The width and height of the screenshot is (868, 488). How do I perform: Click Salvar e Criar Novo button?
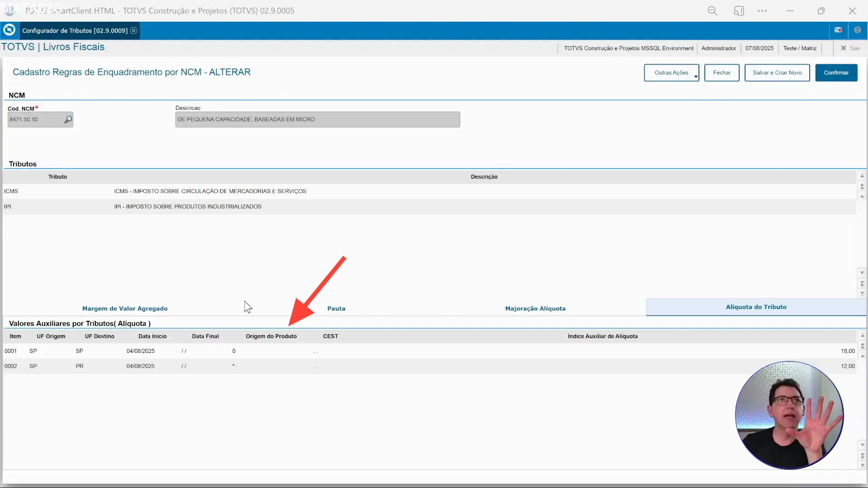click(777, 73)
